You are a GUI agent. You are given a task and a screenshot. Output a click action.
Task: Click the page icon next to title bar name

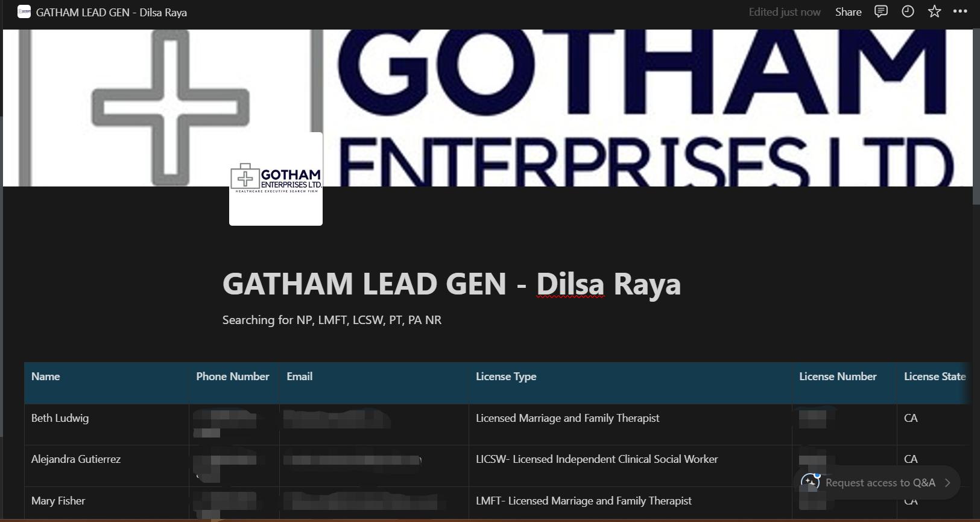click(24, 12)
